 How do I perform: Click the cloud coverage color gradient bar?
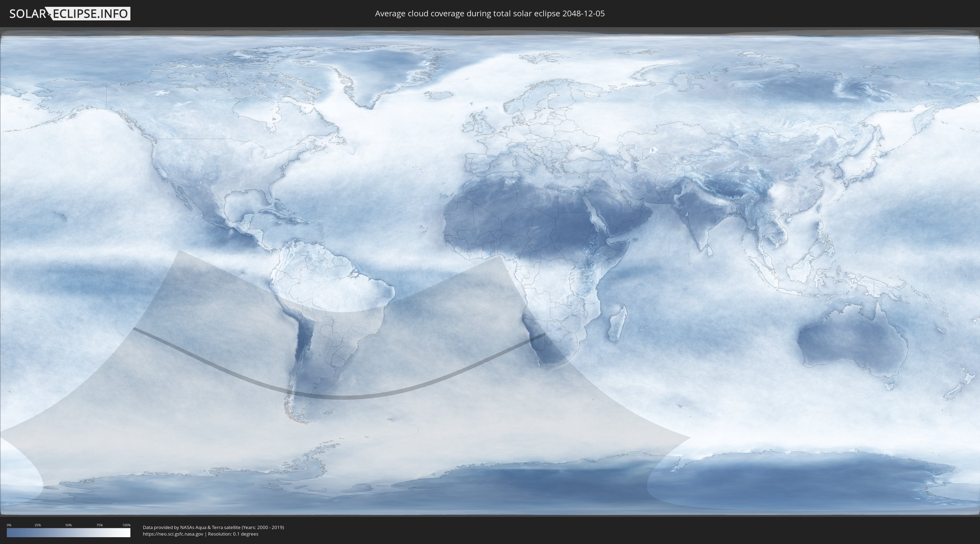pos(69,533)
